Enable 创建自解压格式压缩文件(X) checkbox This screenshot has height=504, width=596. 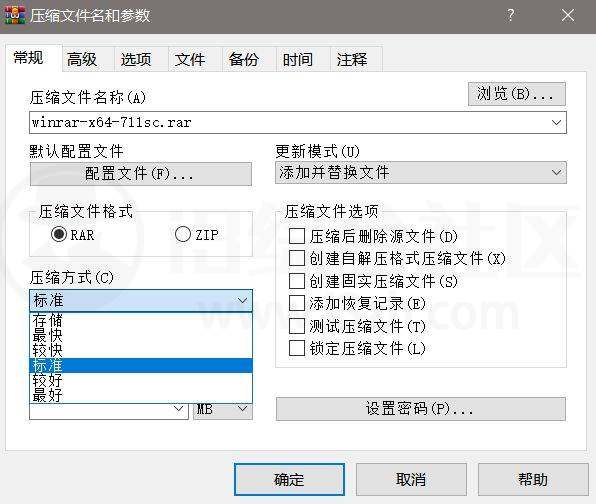pyautogui.click(x=297, y=258)
